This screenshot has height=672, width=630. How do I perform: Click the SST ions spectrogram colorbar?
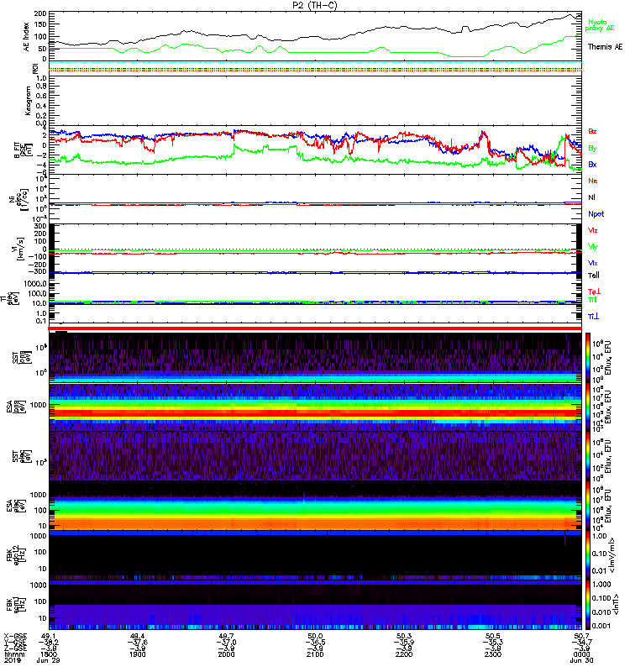pos(588,357)
